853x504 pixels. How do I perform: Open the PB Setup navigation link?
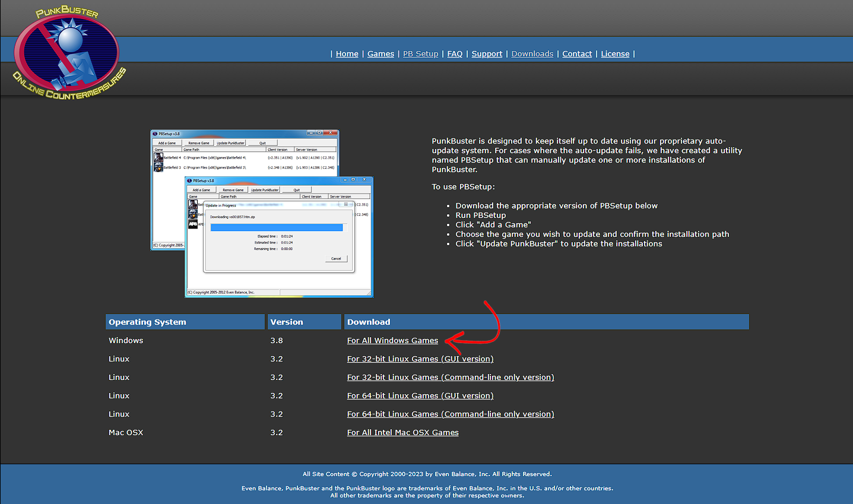pos(421,54)
